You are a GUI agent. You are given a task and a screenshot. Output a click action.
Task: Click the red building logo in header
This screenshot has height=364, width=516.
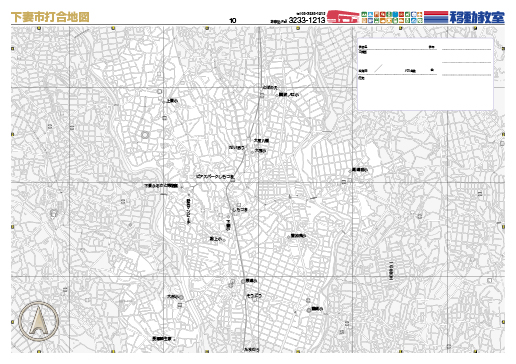tap(343, 17)
